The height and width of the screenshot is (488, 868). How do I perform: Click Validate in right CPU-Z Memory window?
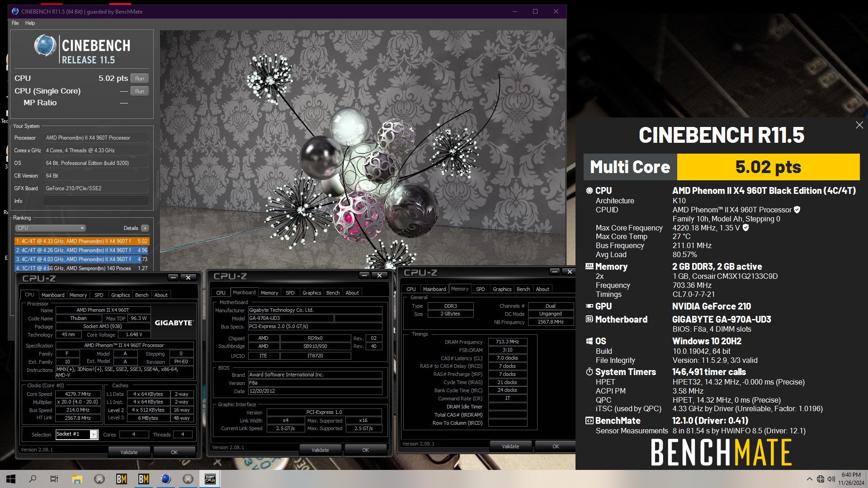510,446
